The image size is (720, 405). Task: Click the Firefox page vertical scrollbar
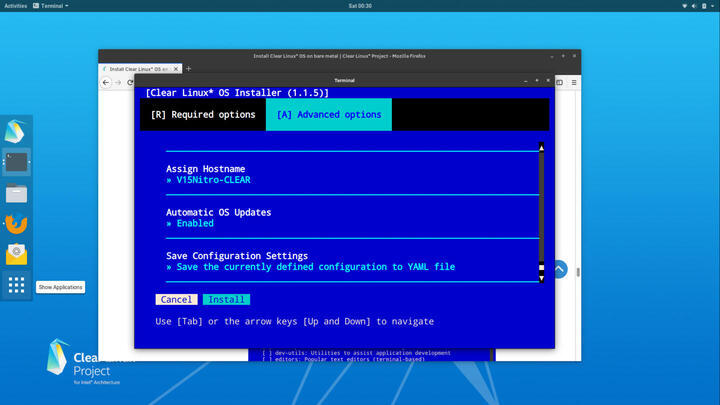click(x=578, y=272)
